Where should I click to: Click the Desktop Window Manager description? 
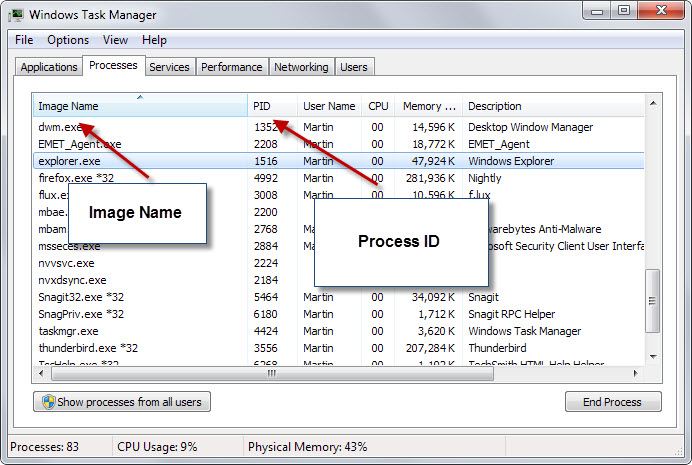pyautogui.click(x=530, y=127)
